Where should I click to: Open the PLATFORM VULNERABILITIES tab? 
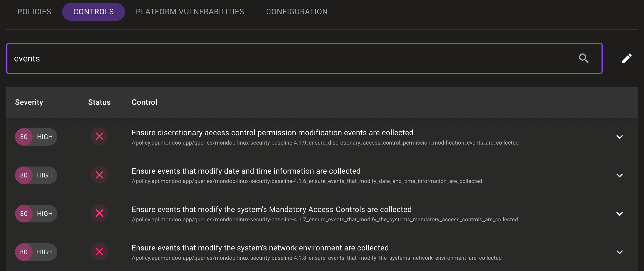point(190,12)
